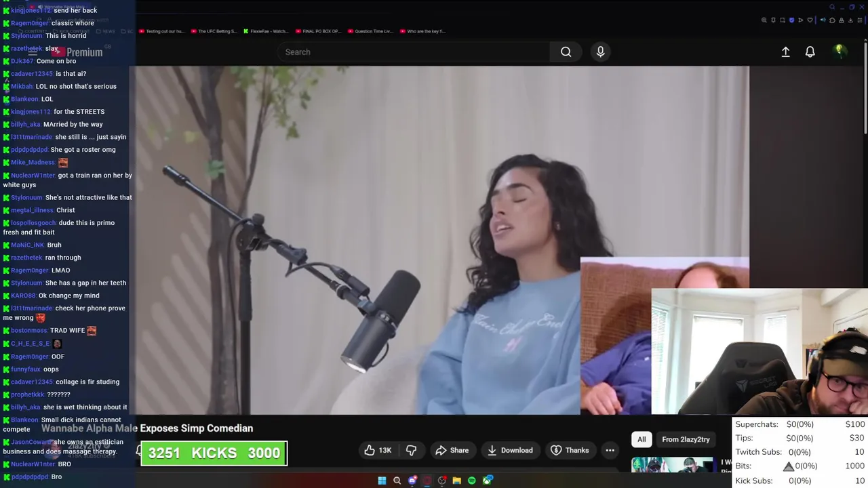Like the video with 13K likes
This screenshot has height=488, width=868.
378,450
